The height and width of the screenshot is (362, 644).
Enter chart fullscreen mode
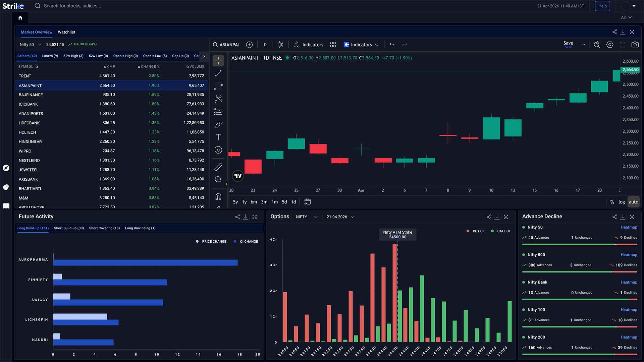pos(623,45)
